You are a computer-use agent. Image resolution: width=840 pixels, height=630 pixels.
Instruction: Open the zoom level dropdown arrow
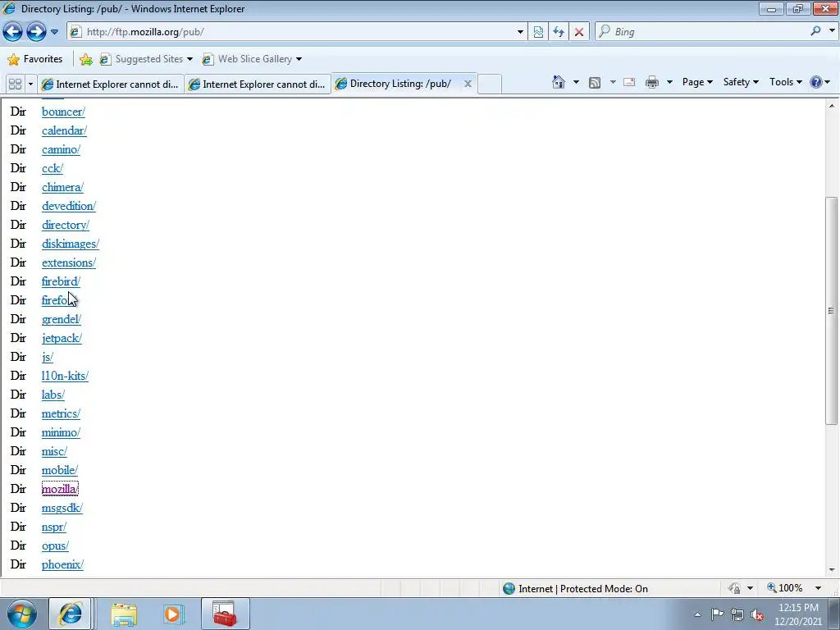pyautogui.click(x=818, y=588)
